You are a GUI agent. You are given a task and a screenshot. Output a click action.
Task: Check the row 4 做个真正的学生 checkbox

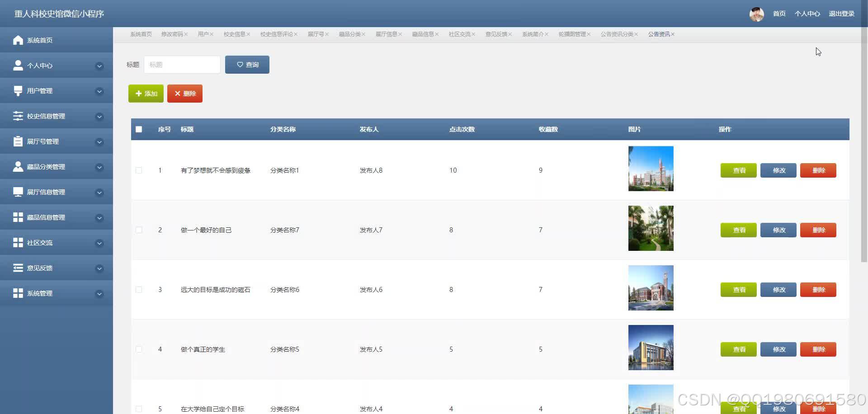(139, 349)
